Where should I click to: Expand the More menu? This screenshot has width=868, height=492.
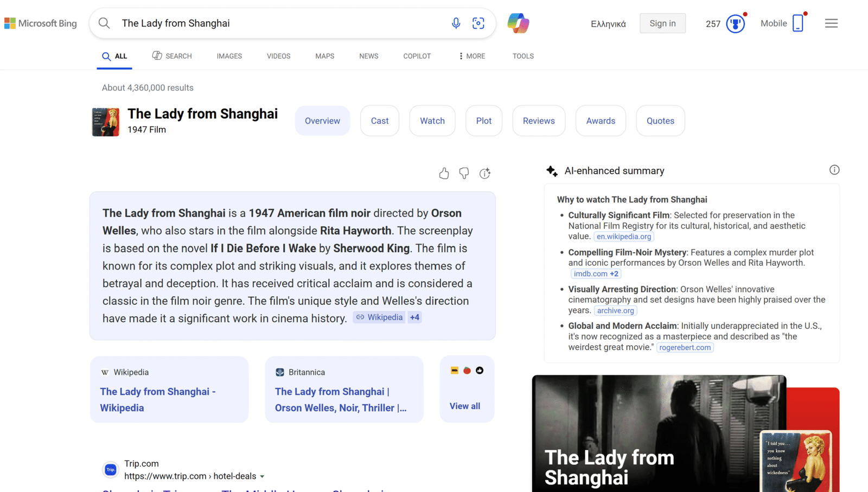[471, 56]
